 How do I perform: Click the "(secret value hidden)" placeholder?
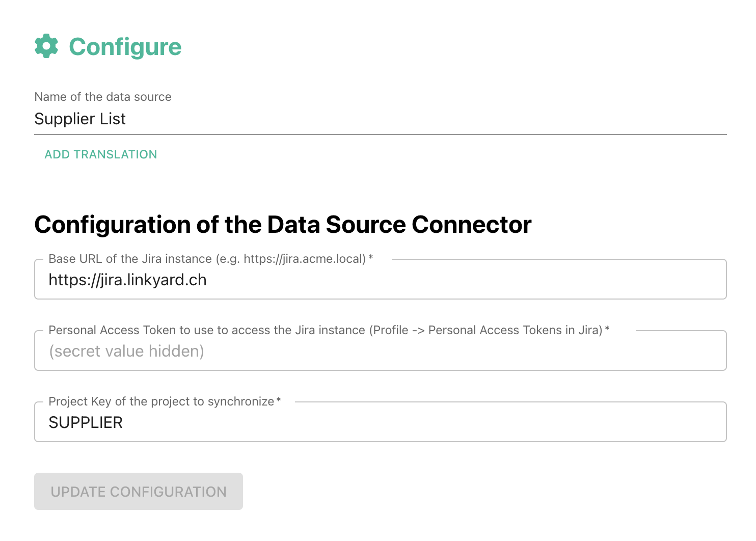(x=126, y=351)
